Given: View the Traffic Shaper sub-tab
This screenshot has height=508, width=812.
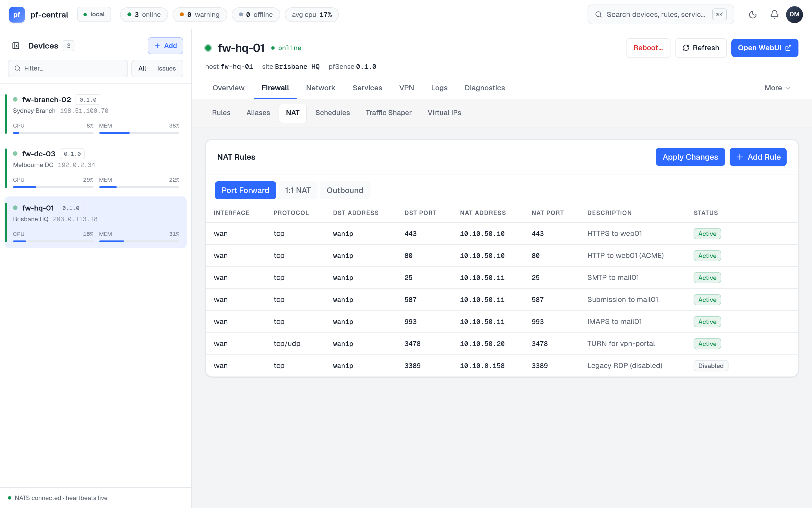Looking at the screenshot, I should coord(389,113).
